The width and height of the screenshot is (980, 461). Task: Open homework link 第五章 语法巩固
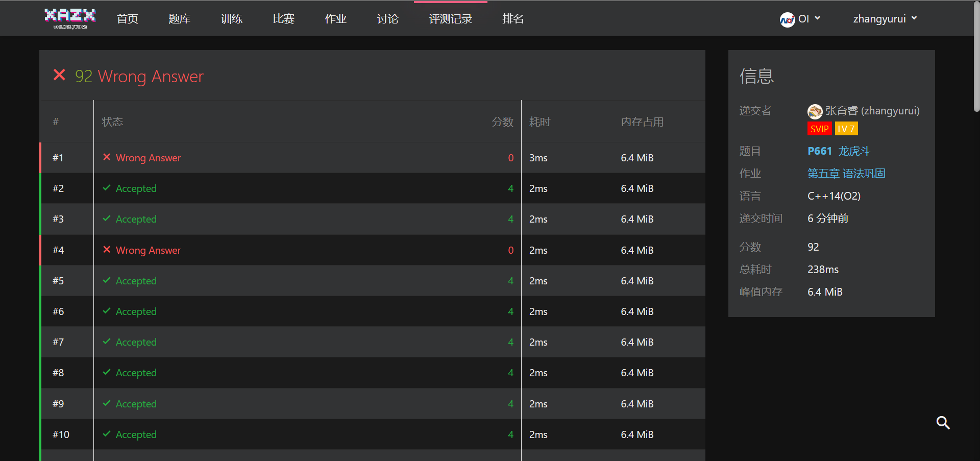pyautogui.click(x=846, y=174)
